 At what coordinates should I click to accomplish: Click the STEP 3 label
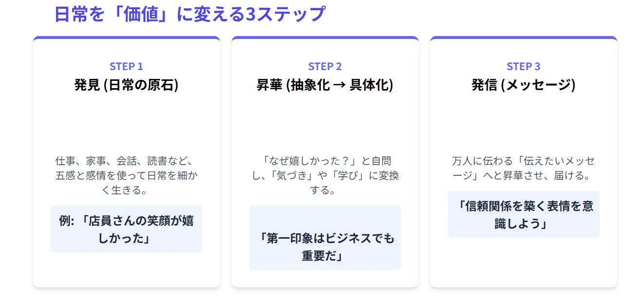523,66
